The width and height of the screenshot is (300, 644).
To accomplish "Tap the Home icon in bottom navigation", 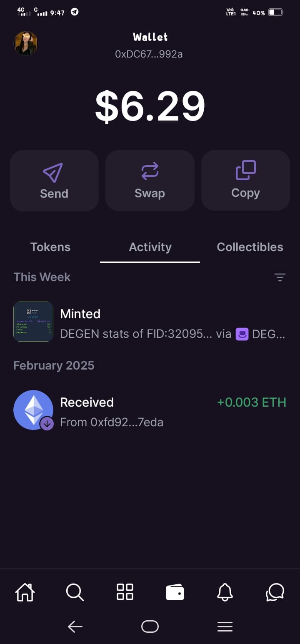I will 25,592.
